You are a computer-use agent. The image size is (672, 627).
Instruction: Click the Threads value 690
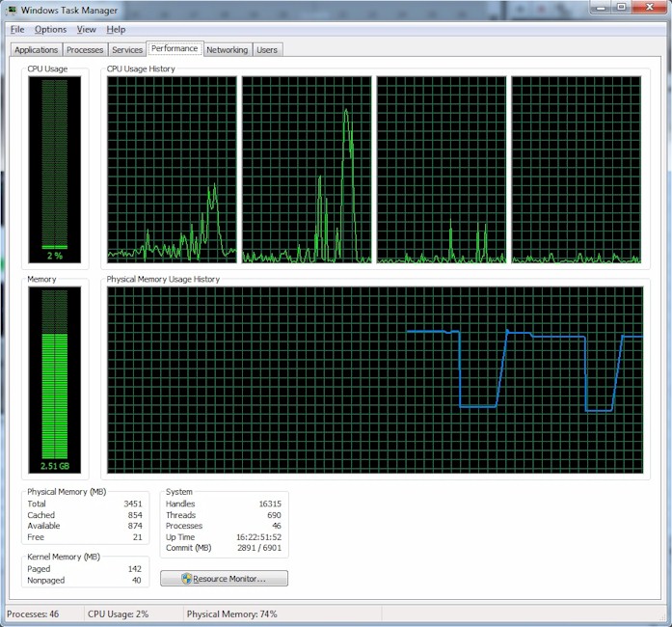(x=274, y=515)
